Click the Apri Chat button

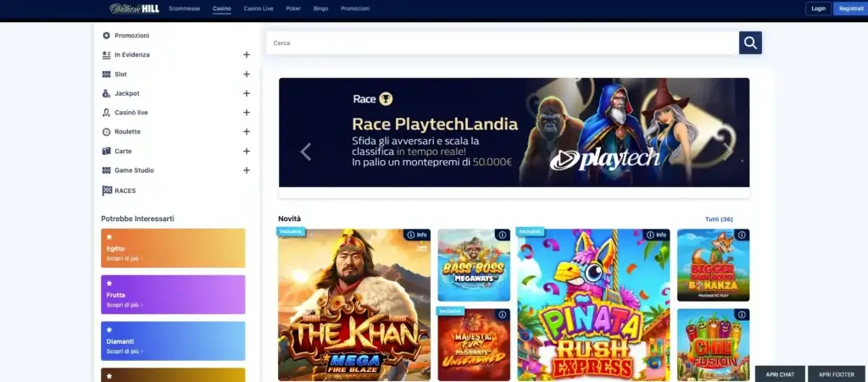[780, 374]
